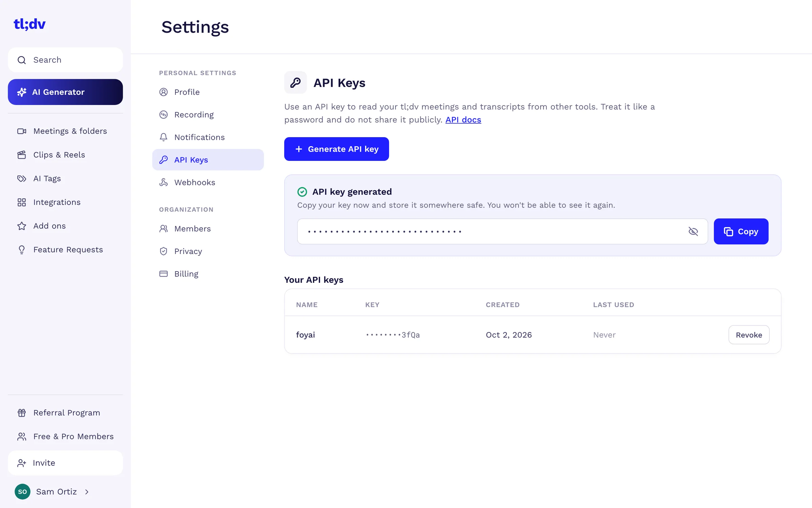Click the Notifications bell icon
Image resolution: width=812 pixels, height=508 pixels.
coord(163,137)
